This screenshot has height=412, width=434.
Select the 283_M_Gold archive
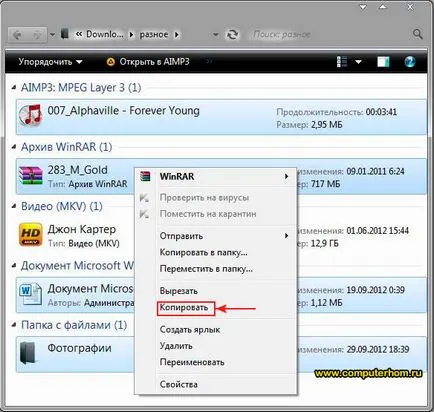[x=75, y=176]
